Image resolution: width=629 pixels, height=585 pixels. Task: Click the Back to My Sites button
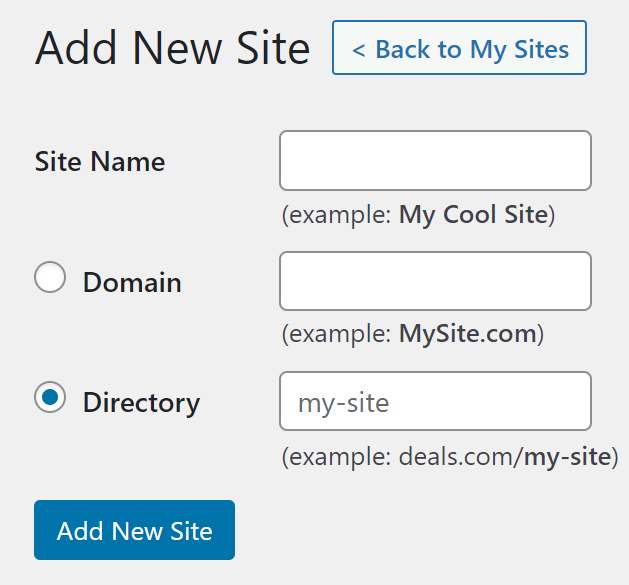[x=459, y=48]
